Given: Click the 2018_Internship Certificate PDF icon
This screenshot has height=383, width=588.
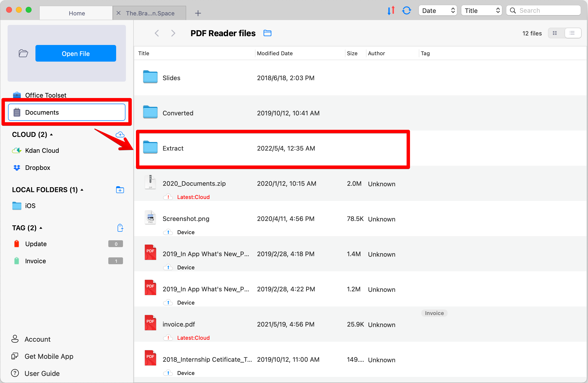Looking at the screenshot, I should [x=150, y=358].
